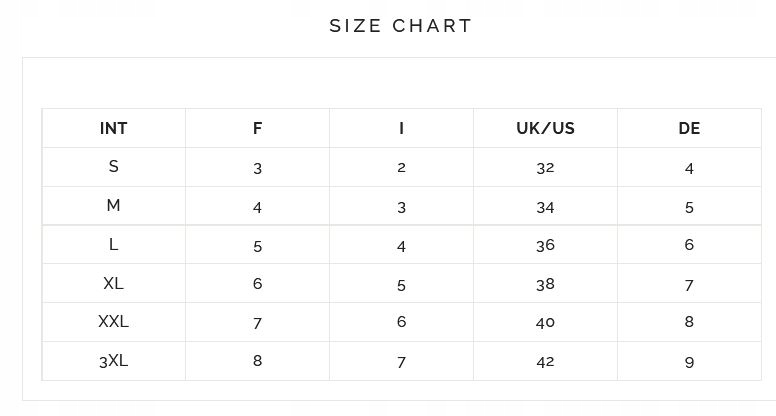Viewport: 776px width, 416px height.
Task: Click UK/US value 32 for size S
Action: click(x=545, y=167)
